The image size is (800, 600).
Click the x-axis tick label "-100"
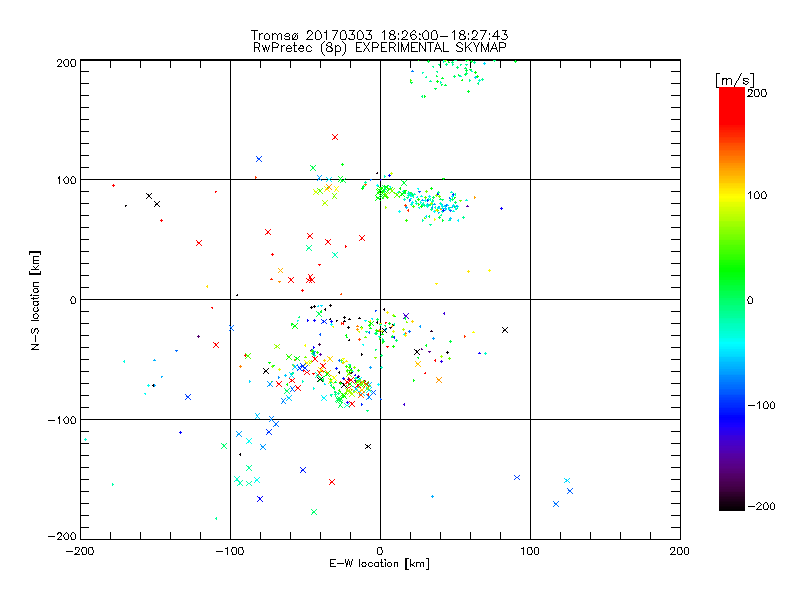(230, 551)
